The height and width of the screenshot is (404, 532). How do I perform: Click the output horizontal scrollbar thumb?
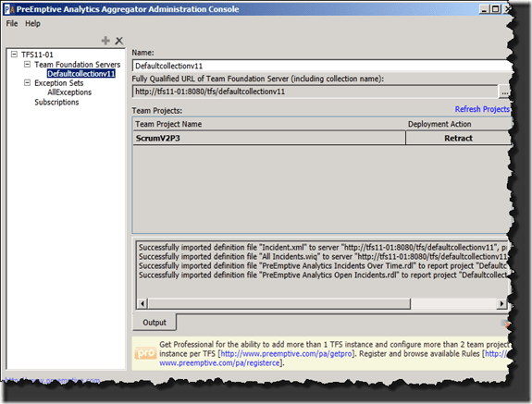click(278, 303)
